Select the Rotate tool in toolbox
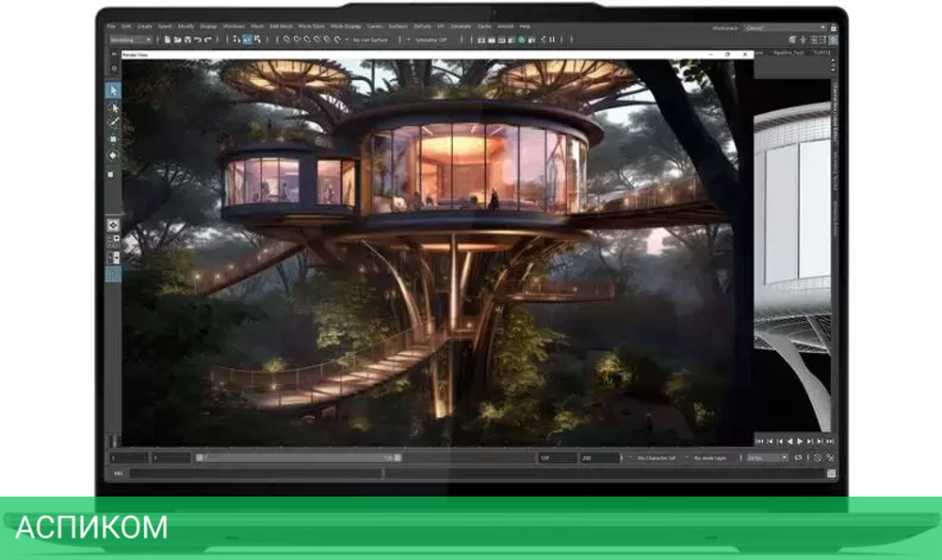Viewport: 942px width, 560px height. tap(113, 155)
